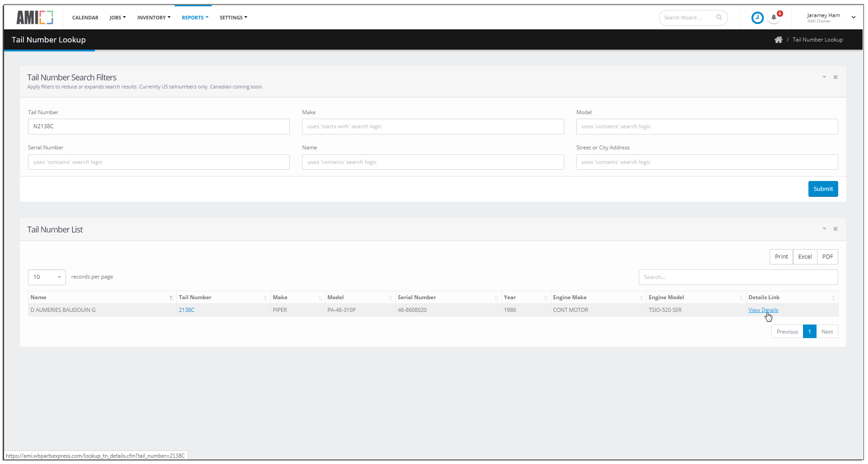Sort by the Model column

coord(360,297)
